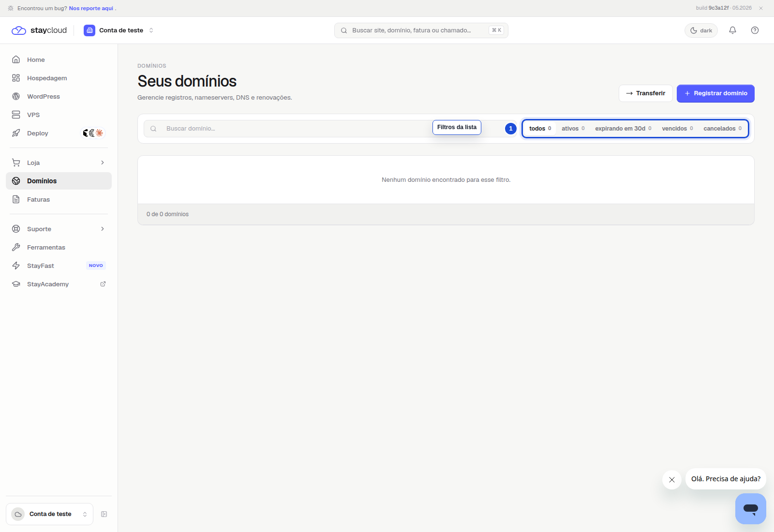The height and width of the screenshot is (532, 774).
Task: Expand the Suporte submenu
Action: coord(59,229)
